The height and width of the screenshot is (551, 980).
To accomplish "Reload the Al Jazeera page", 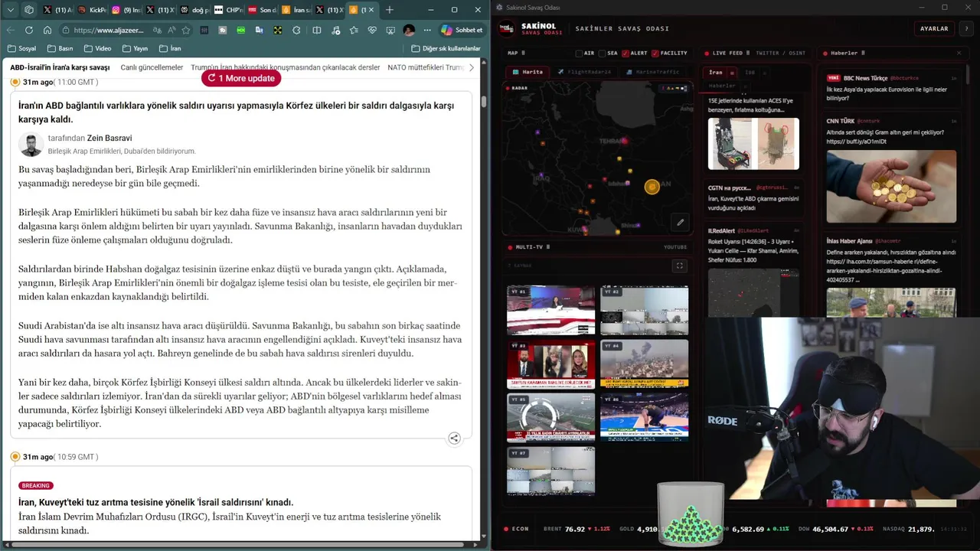I will (x=29, y=30).
